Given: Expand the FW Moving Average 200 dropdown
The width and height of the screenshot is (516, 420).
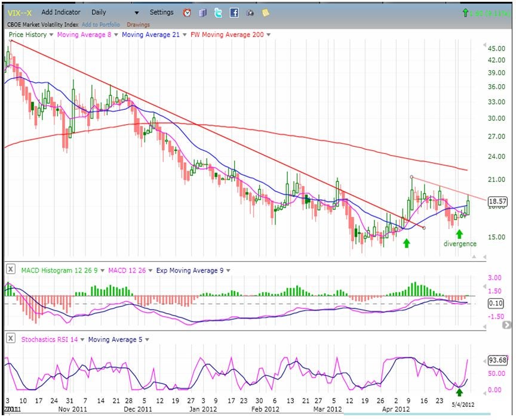Looking at the screenshot, I should [x=269, y=35].
